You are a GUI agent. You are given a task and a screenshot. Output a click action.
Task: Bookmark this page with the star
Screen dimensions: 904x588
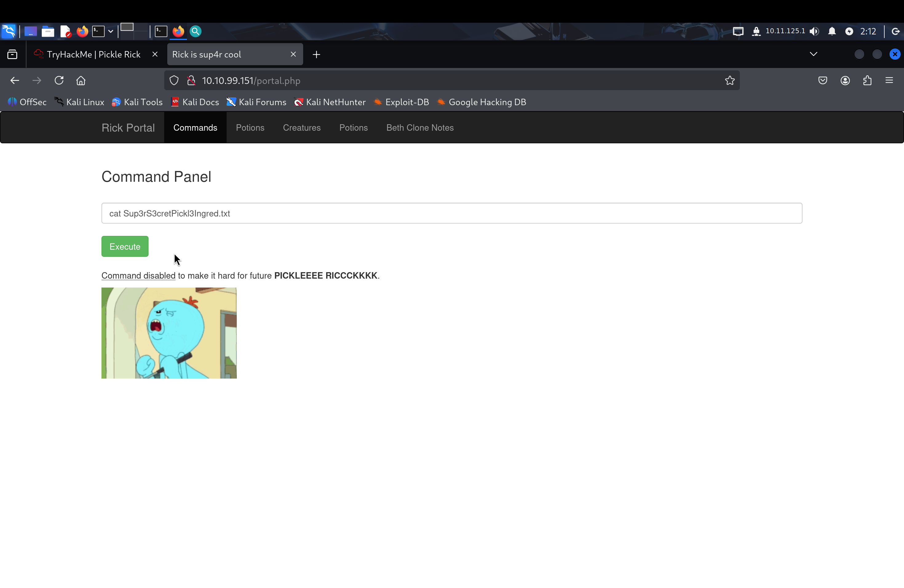pos(730,81)
